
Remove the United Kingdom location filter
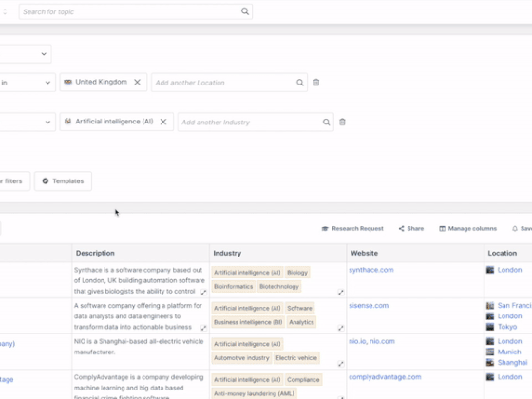[137, 82]
